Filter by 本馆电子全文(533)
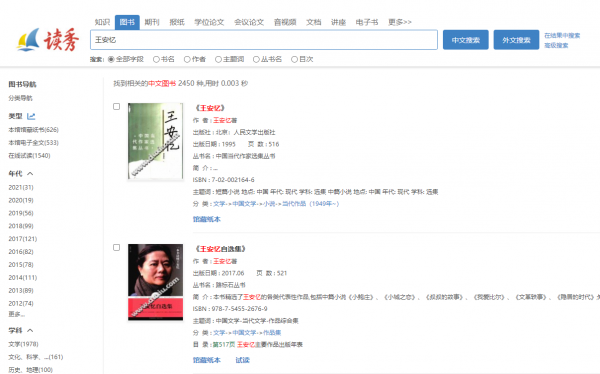 pyautogui.click(x=34, y=143)
